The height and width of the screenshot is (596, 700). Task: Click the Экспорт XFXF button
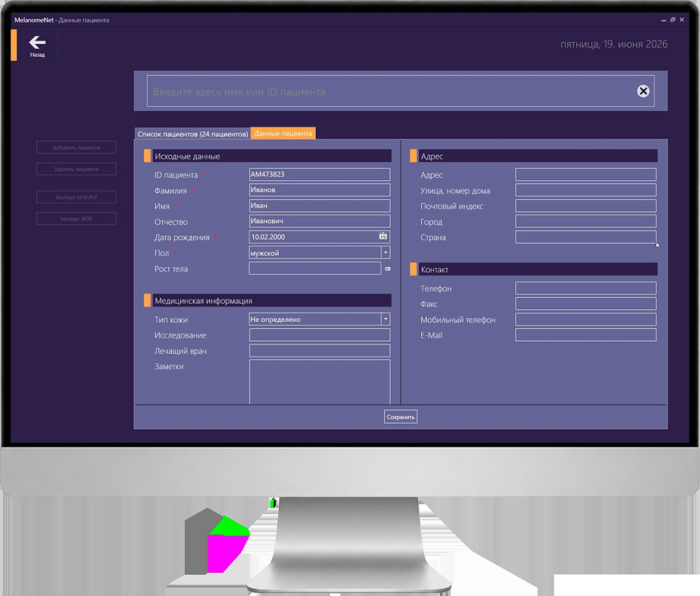tap(76, 219)
